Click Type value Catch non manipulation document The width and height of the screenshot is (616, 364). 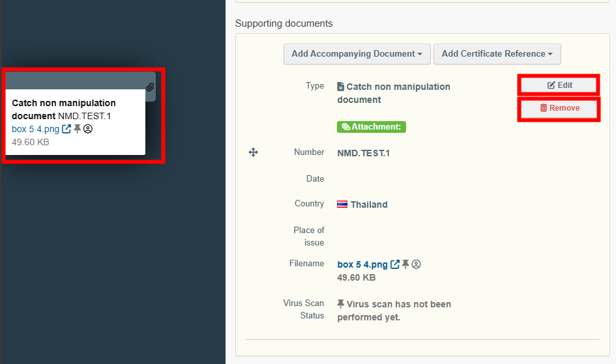point(394,93)
